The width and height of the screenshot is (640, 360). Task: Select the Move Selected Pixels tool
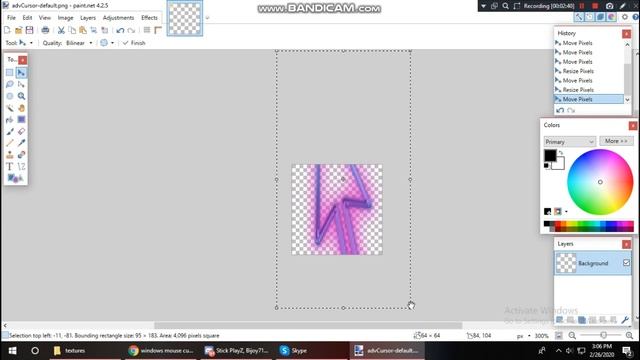click(21, 73)
